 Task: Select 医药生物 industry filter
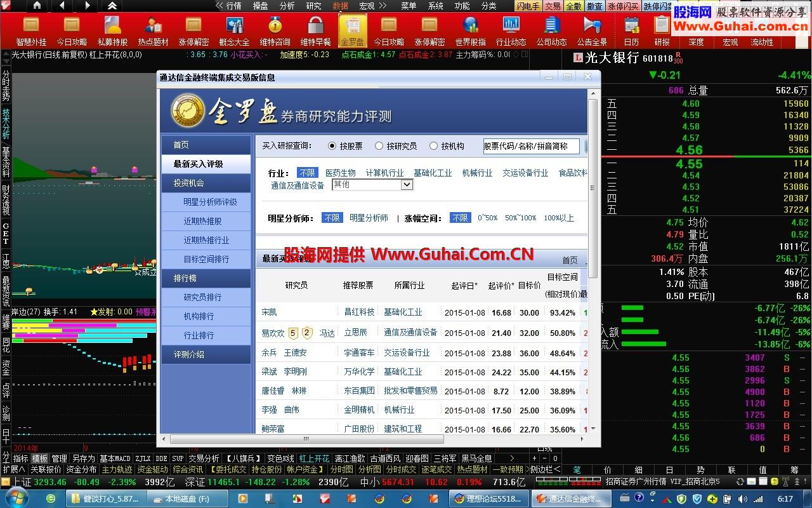[x=341, y=173]
